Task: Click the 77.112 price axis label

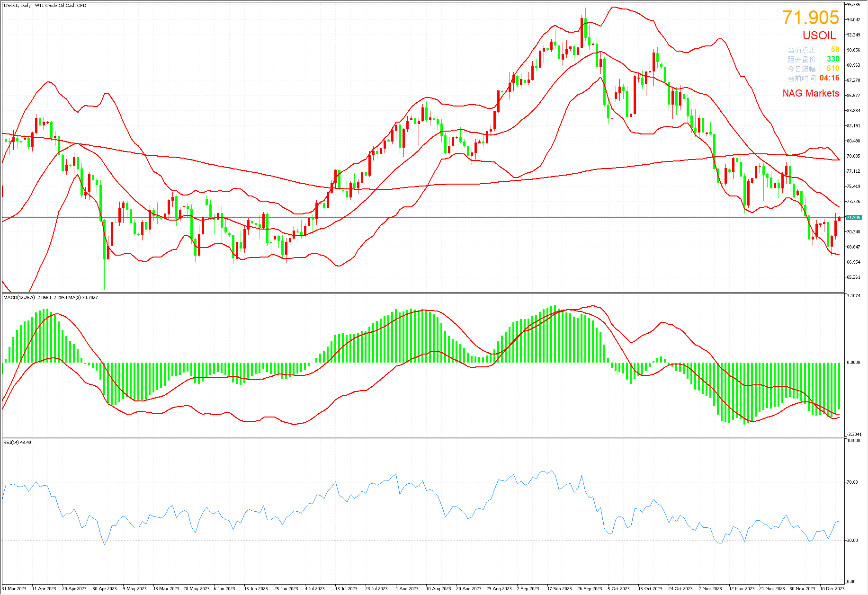Action: pos(853,171)
